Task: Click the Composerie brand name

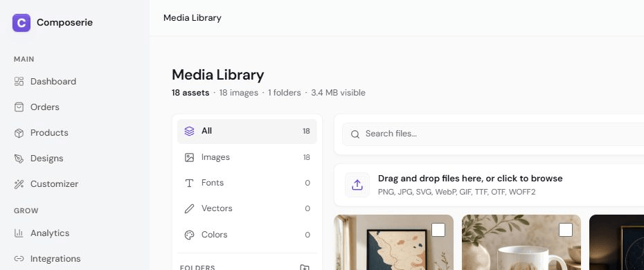Action: [64, 23]
